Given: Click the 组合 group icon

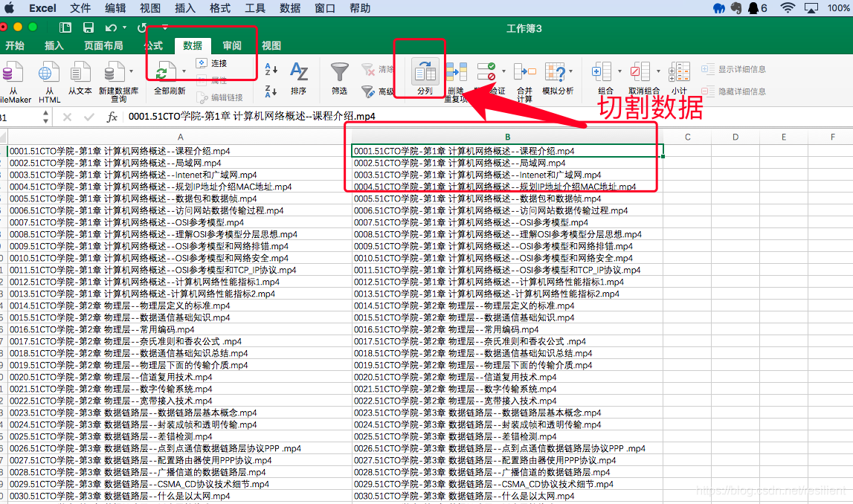Looking at the screenshot, I should point(602,72).
